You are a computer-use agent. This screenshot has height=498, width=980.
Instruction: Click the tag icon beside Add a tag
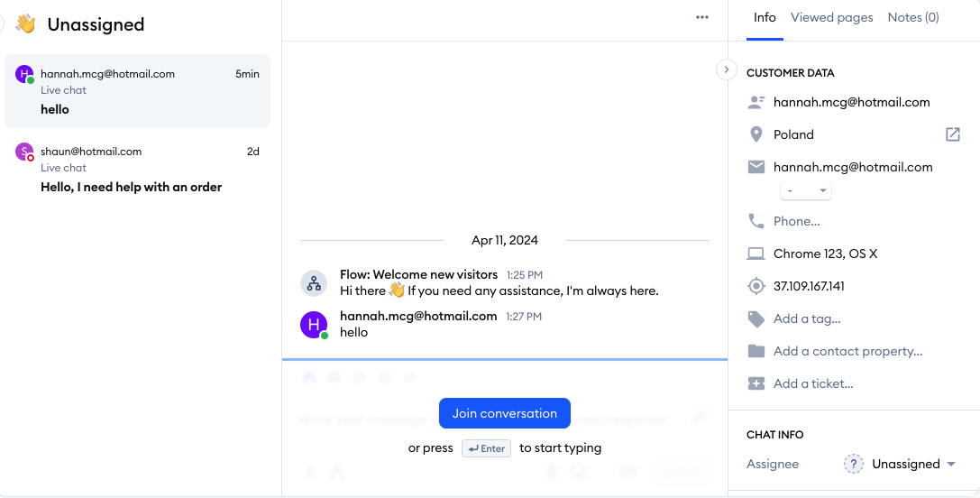point(756,318)
